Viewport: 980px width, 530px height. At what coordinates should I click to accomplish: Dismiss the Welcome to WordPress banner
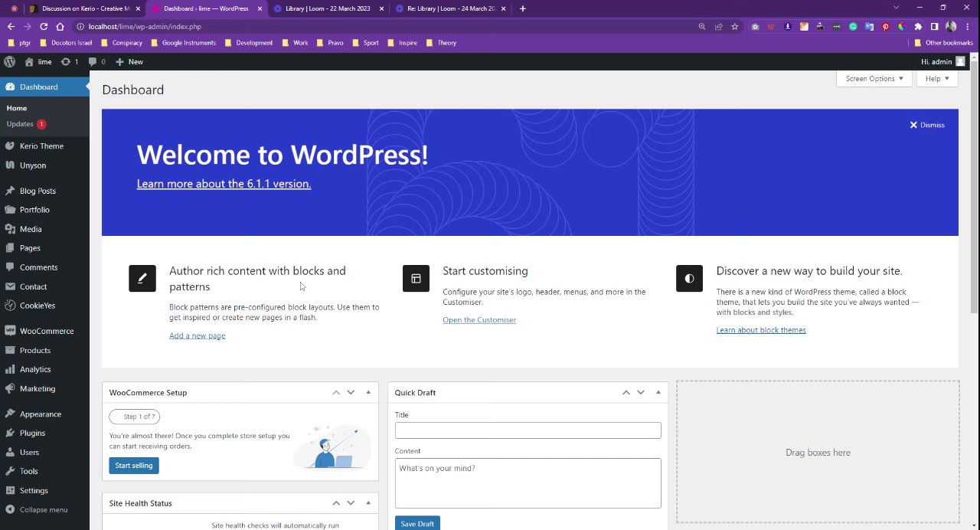(926, 125)
